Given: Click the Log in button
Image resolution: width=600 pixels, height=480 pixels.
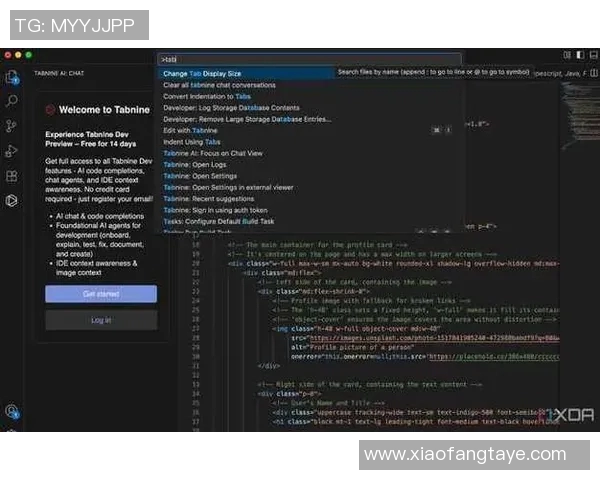Looking at the screenshot, I should tap(101, 320).
